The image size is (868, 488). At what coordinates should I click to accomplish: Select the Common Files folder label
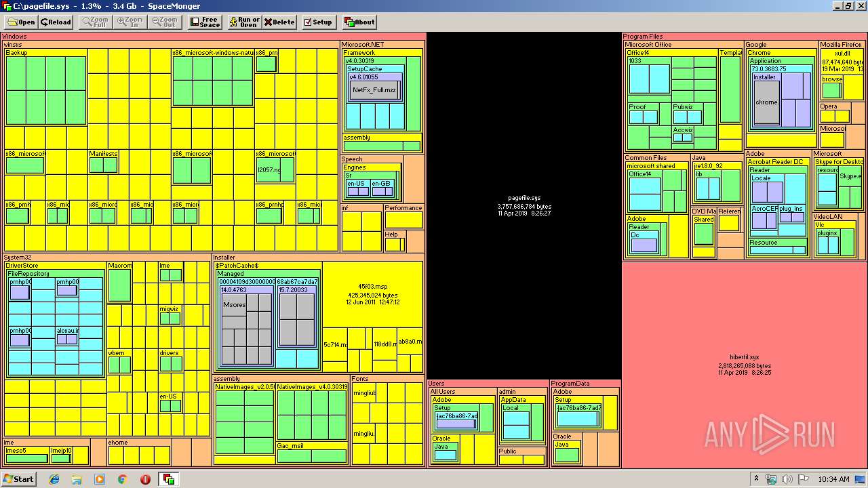point(646,158)
